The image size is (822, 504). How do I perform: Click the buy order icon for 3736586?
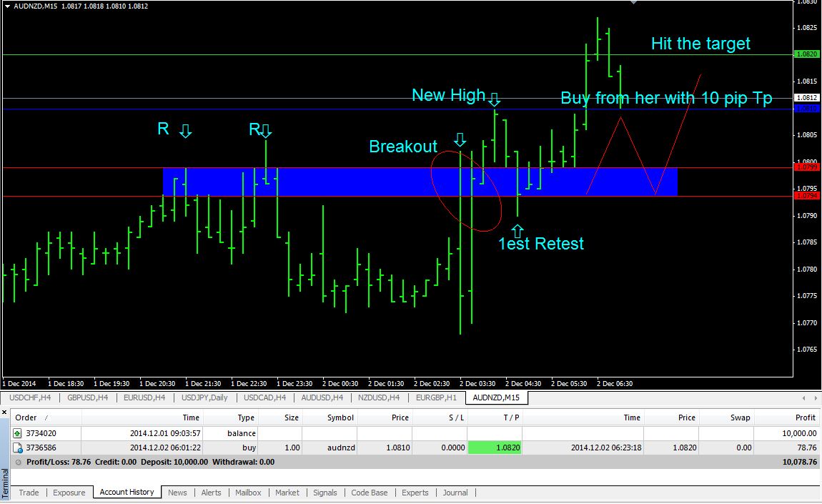tap(18, 448)
